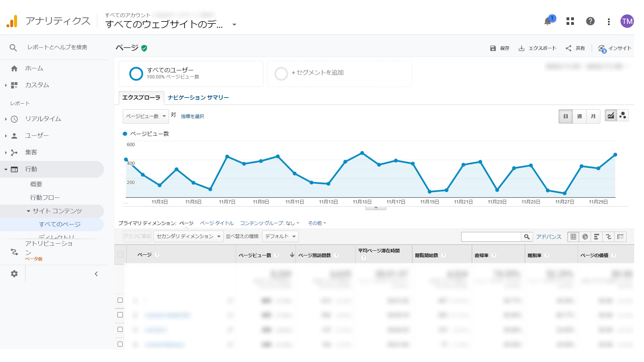644x362 pixels.
Task: Select the pie chart percentage view
Action: click(585, 237)
